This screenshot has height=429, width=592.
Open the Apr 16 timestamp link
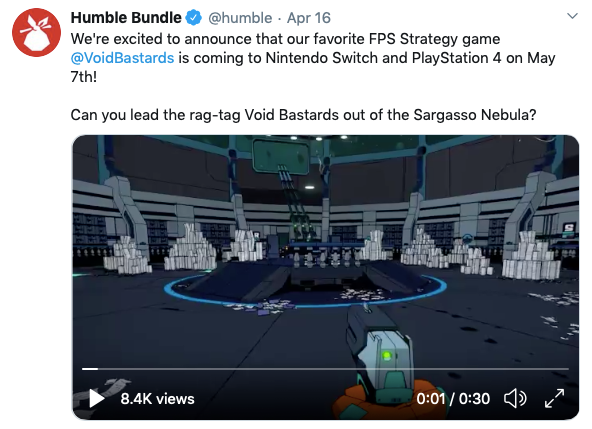point(308,18)
